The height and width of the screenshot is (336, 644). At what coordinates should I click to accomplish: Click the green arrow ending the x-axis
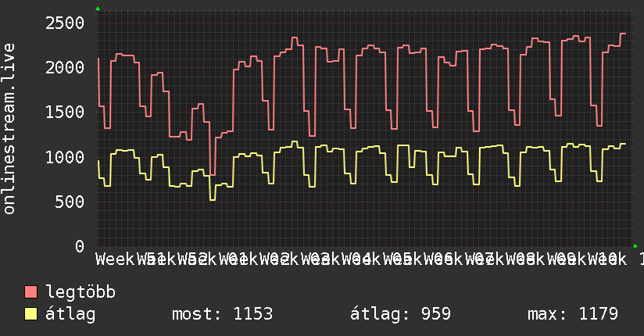coord(635,246)
